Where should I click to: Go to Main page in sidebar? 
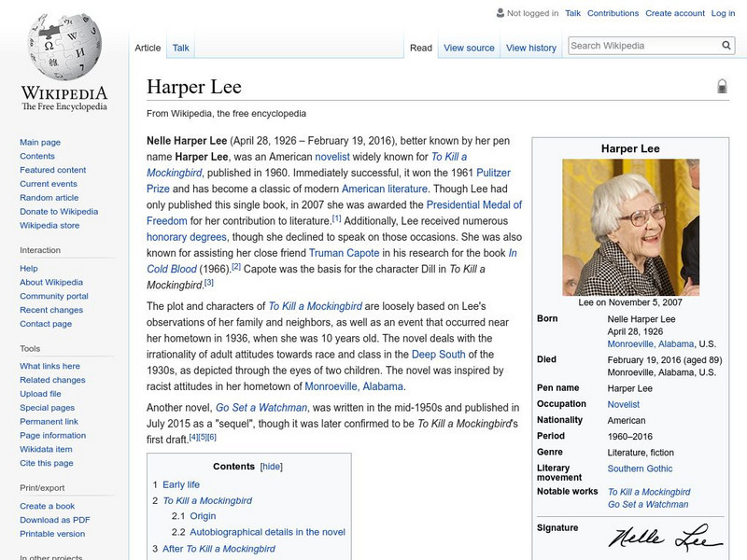click(x=40, y=143)
